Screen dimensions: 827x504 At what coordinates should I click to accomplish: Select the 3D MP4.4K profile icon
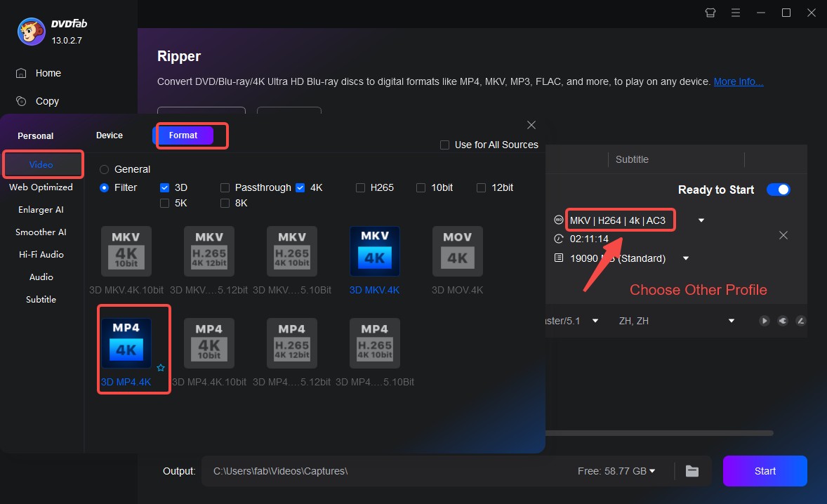pyautogui.click(x=126, y=343)
